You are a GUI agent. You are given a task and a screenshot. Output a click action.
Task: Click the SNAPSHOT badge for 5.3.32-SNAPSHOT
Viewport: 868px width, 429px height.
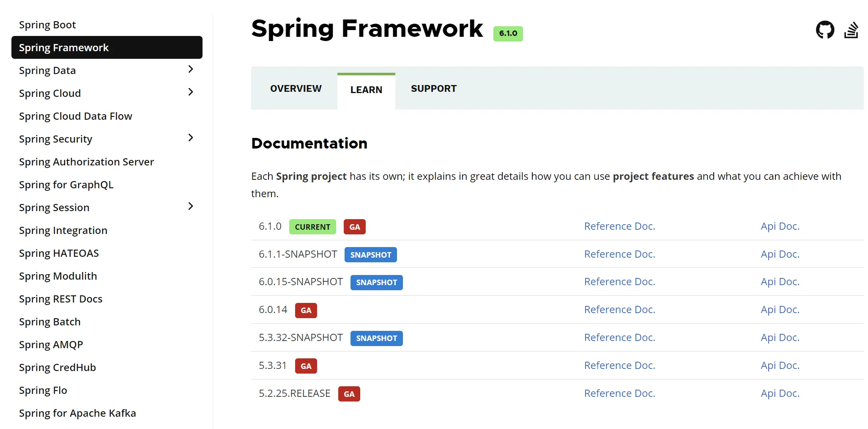(376, 338)
